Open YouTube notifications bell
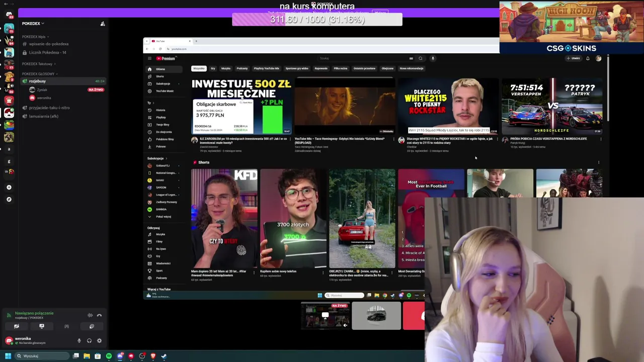Screen dimensions: 644x362 (588, 58)
